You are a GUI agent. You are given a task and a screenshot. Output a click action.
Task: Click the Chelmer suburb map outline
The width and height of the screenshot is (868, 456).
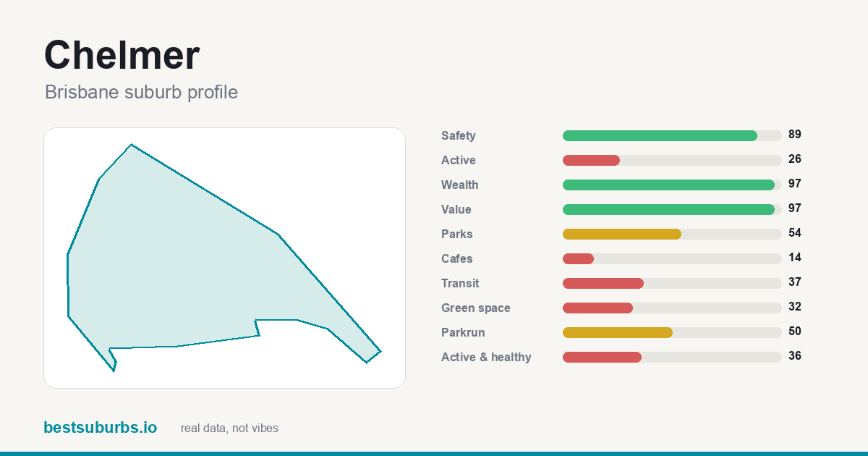point(224,258)
